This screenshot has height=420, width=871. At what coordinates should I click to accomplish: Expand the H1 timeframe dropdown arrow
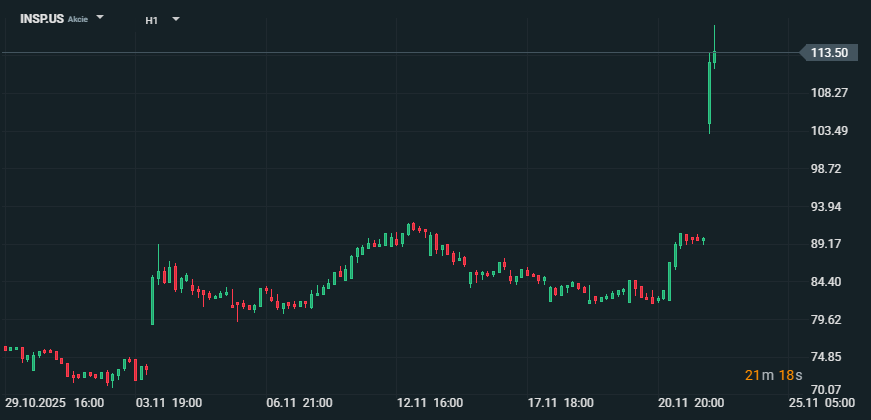176,19
